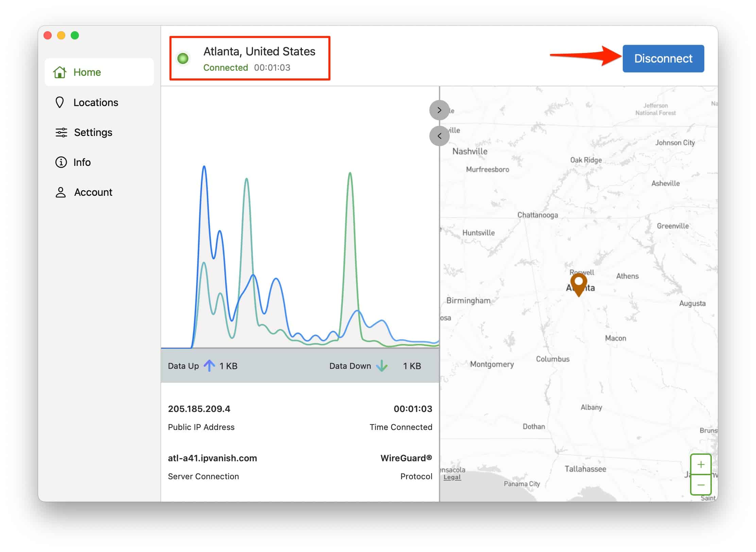Click the bold Time Connected value 00:01:03

[413, 409]
